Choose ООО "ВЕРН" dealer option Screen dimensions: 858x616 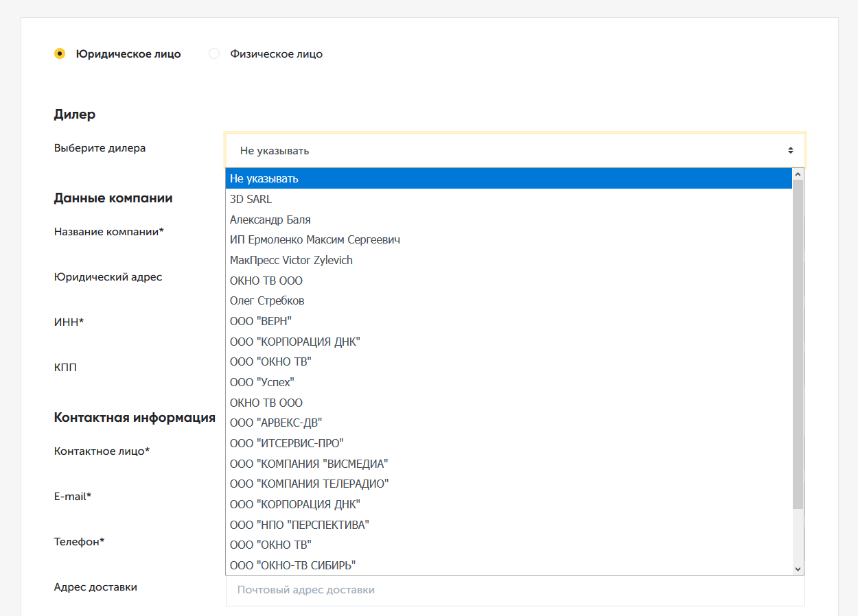[x=261, y=321]
